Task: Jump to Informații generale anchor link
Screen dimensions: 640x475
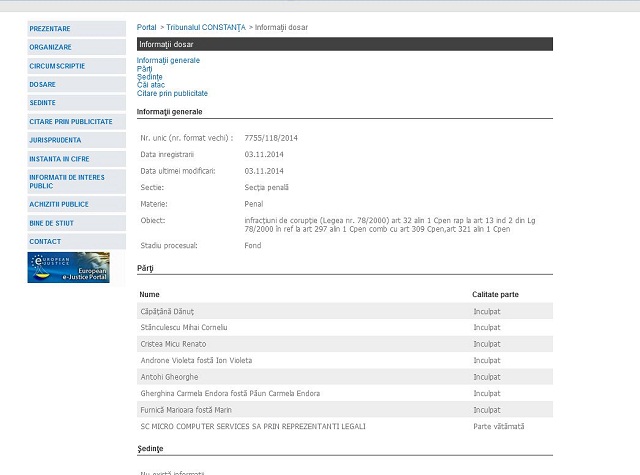Action: coord(168,61)
